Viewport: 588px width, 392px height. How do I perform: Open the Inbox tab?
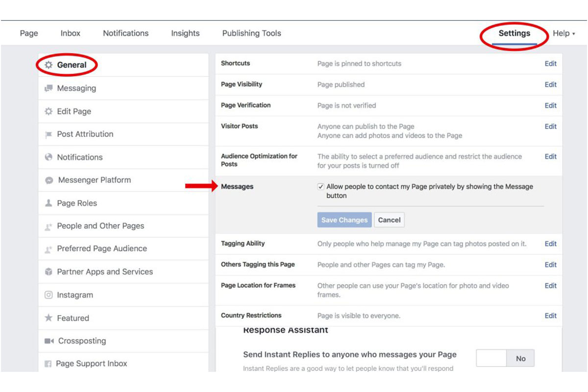[x=71, y=33]
